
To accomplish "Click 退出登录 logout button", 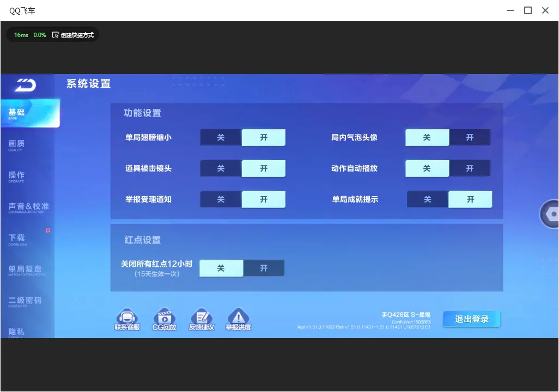I will 472,319.
